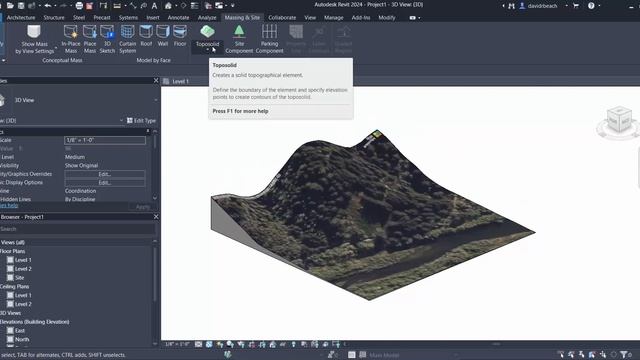Open the user account dropdown
The width and height of the screenshot is (640, 360).
pyautogui.click(x=567, y=6)
